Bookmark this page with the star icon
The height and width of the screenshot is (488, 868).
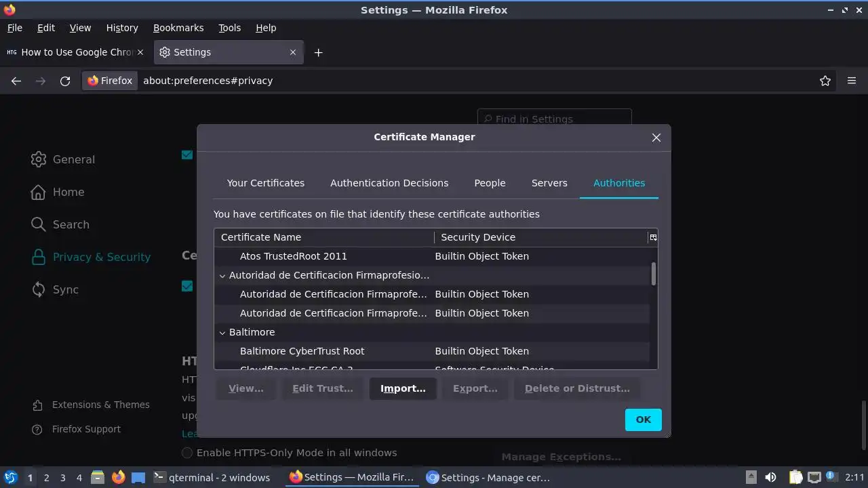point(825,81)
